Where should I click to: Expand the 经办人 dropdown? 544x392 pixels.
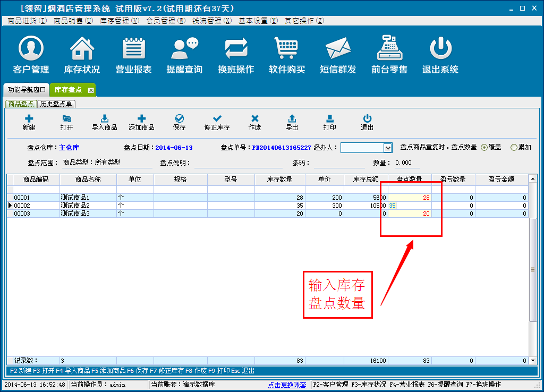coord(387,148)
